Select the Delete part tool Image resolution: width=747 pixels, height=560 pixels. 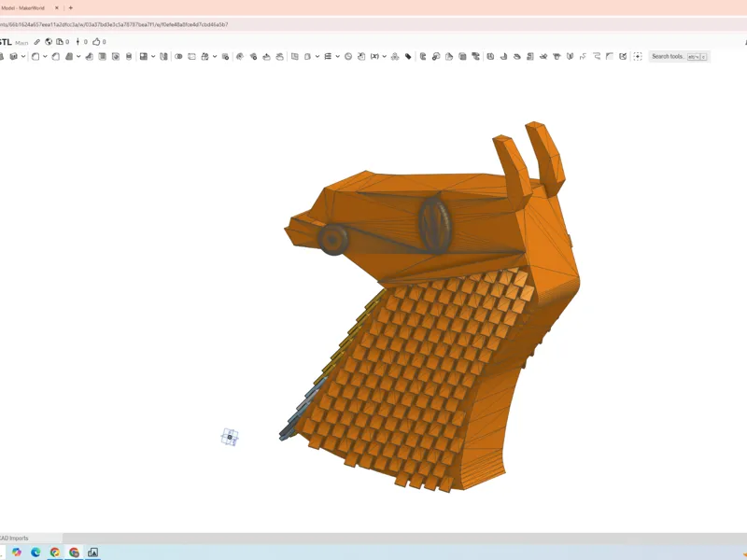pyautogui.click(x=225, y=56)
